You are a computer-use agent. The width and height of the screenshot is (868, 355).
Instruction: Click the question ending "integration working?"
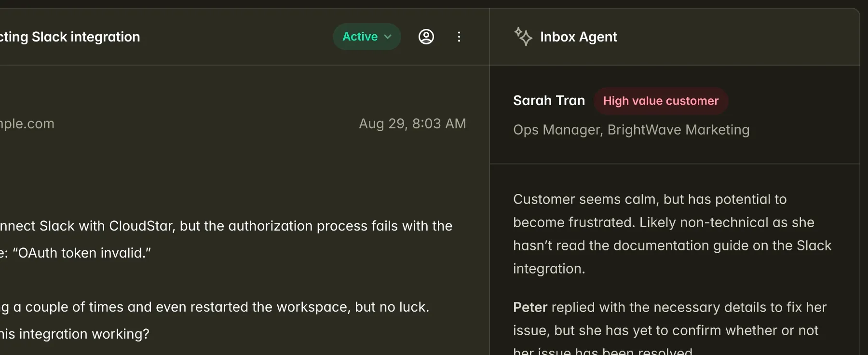click(x=75, y=334)
